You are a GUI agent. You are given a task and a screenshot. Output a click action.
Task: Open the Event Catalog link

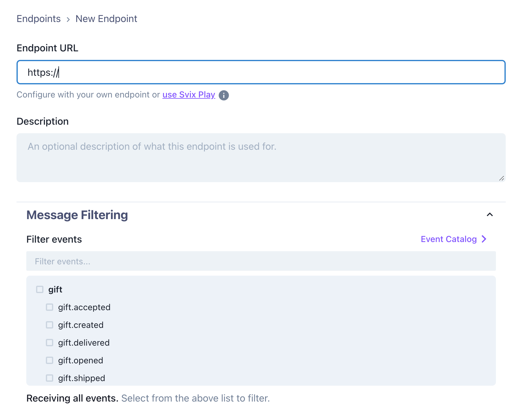pos(449,239)
